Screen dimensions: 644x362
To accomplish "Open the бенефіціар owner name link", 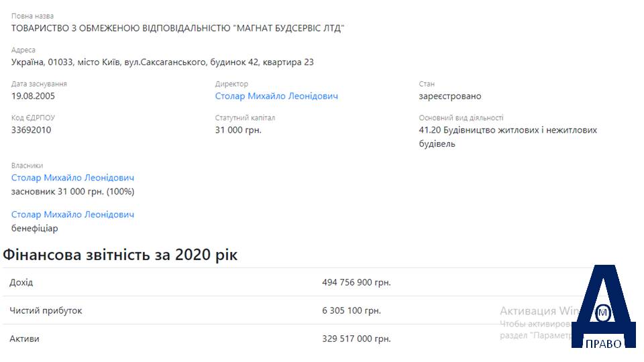I will pyautogui.click(x=72, y=215).
